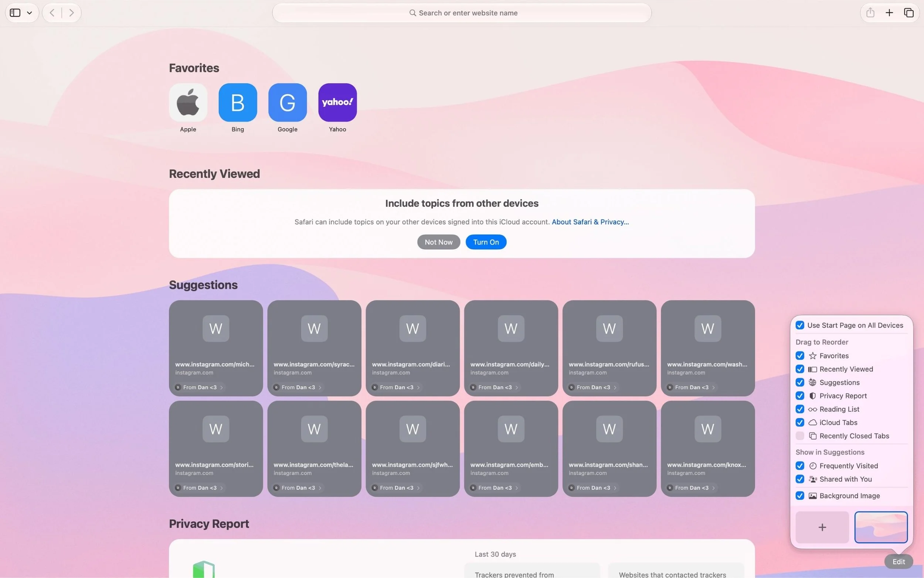Click the Edit button
The image size is (924, 578).
click(898, 561)
